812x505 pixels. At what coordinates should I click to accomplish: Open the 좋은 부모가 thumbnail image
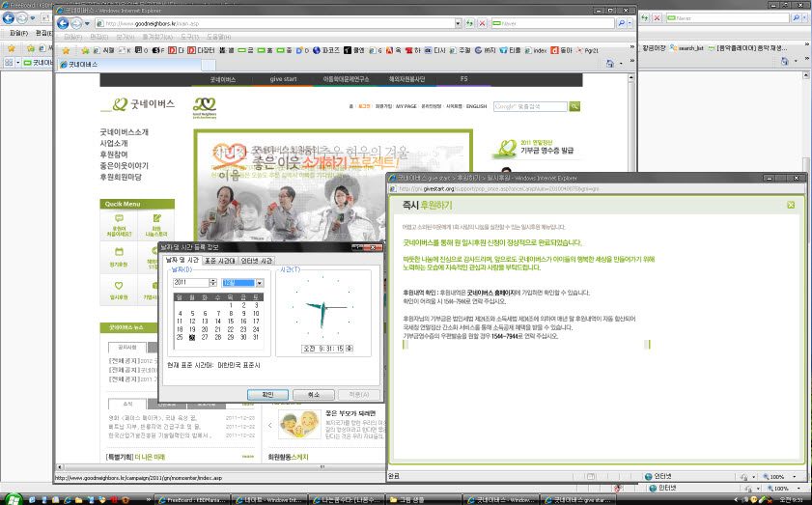pos(300,424)
